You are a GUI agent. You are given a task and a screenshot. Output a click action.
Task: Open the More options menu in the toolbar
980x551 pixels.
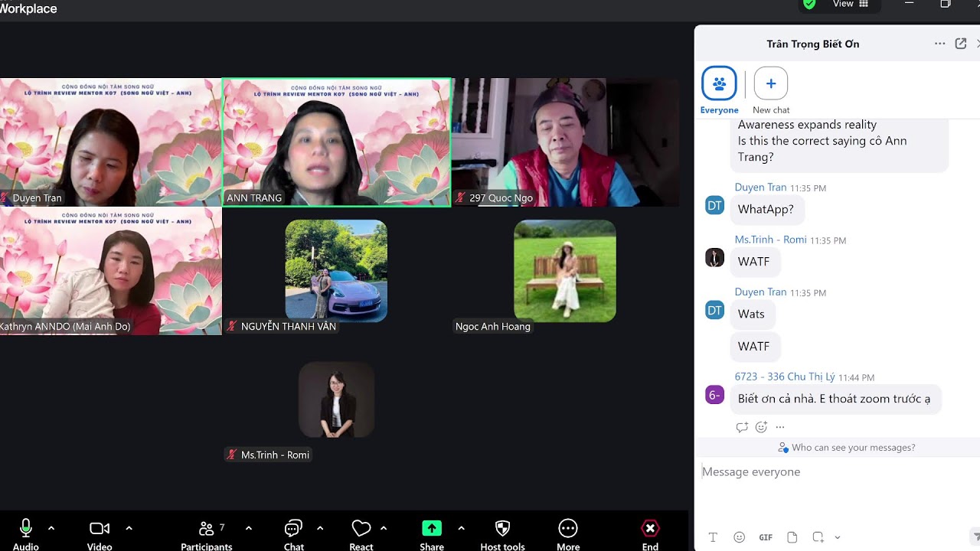(x=568, y=533)
